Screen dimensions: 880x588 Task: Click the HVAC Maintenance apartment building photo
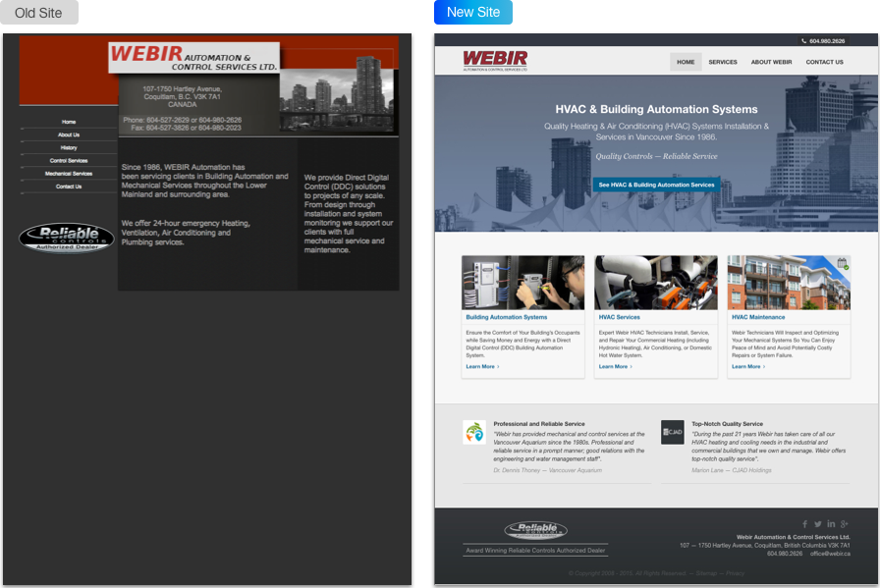click(x=789, y=283)
